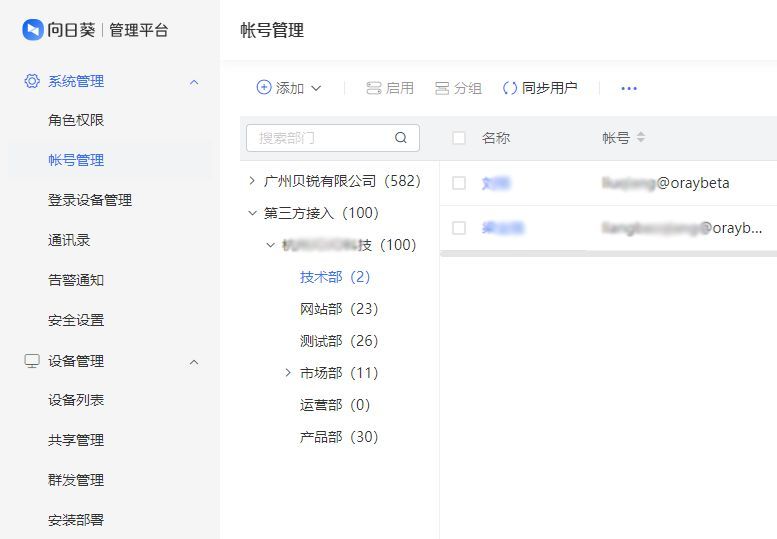
Task: Select 第三方接入 (100) in the tree
Action: [321, 213]
